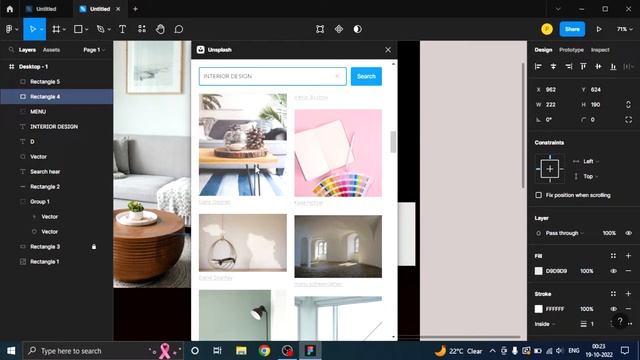Select the Pen tool
The image size is (640, 360).
(x=100, y=29)
